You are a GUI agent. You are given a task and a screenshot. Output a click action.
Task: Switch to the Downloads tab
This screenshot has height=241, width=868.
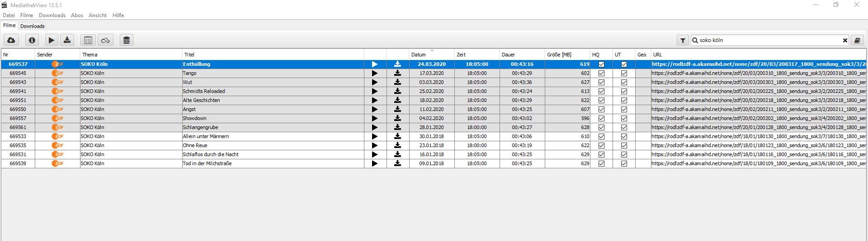(33, 26)
